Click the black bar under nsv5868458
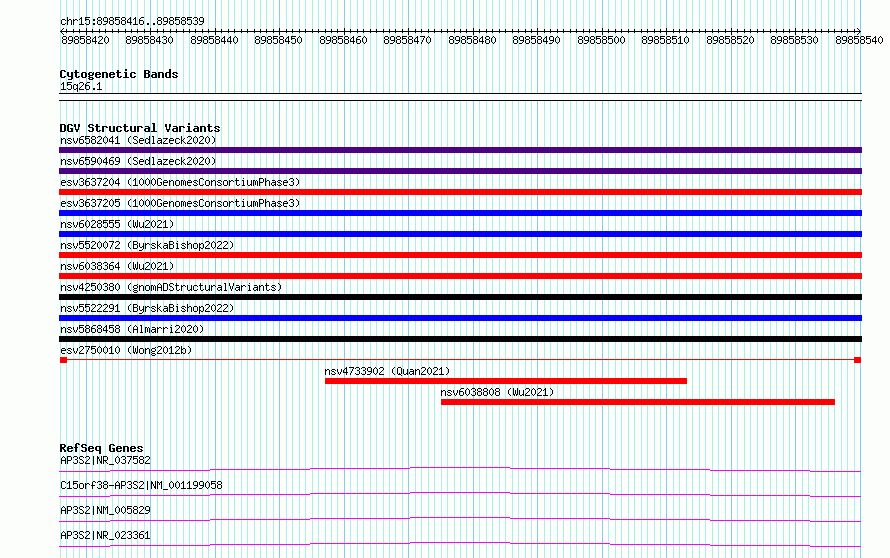The width and height of the screenshot is (890, 558). tap(460, 339)
